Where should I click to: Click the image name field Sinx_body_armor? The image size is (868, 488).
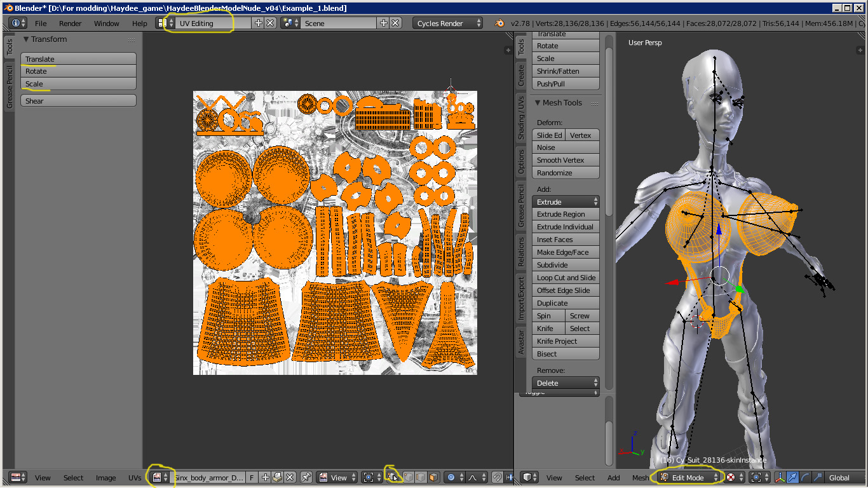click(x=208, y=477)
